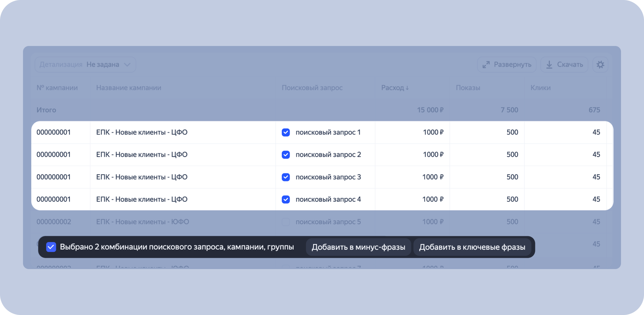The height and width of the screenshot is (315, 644).
Task: Click the text поисковый запрос 1
Action: tap(328, 132)
